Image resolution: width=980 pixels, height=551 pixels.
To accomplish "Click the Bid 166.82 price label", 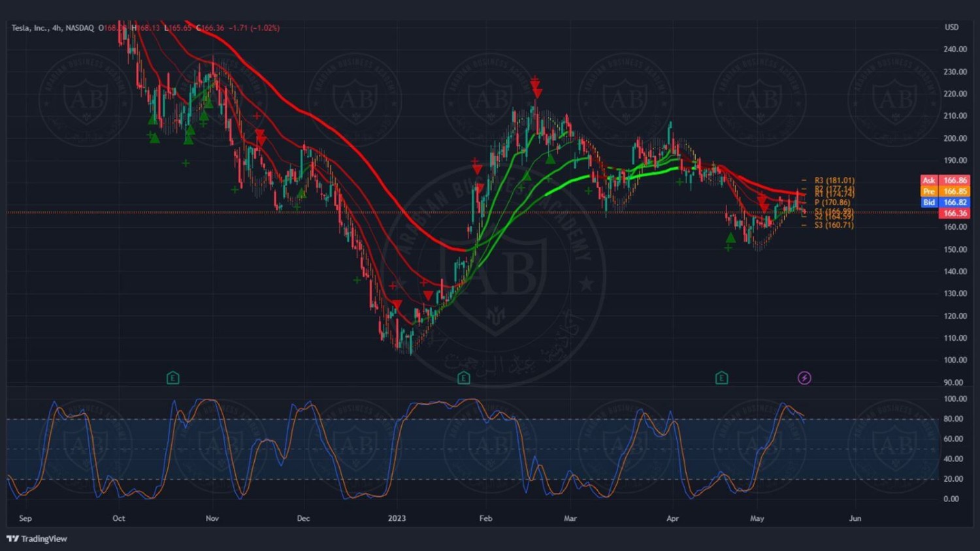I will coord(945,202).
